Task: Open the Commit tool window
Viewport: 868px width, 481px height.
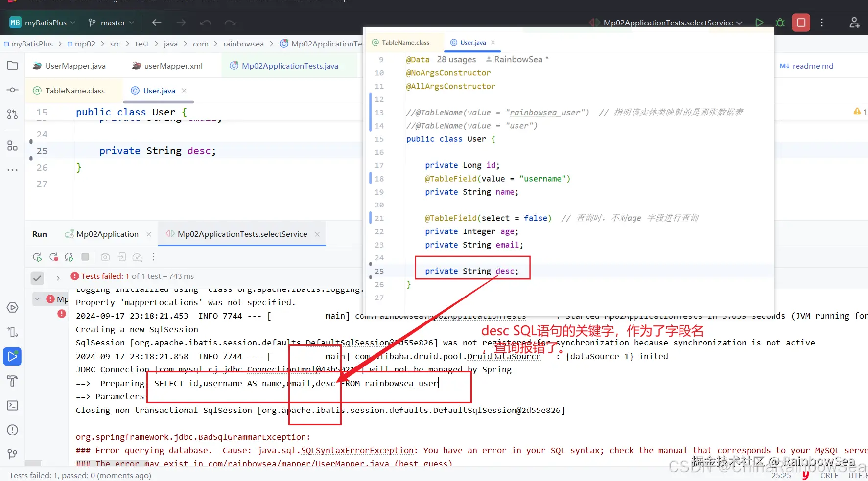Action: (13, 90)
